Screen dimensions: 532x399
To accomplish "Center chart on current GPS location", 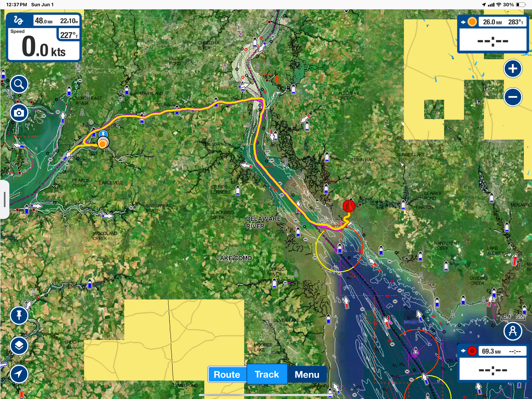I will click(19, 374).
